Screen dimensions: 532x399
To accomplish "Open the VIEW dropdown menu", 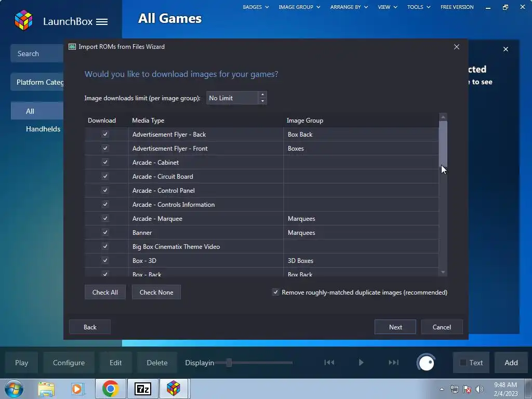I will point(388,7).
